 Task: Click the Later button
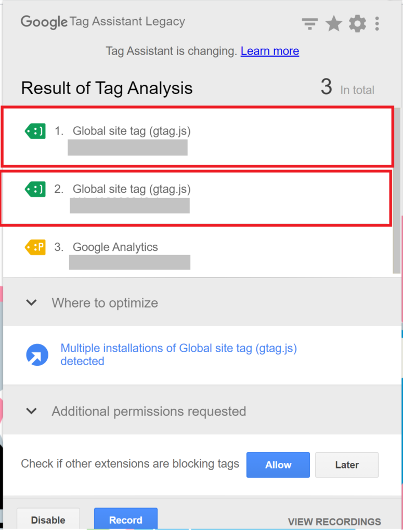click(x=346, y=465)
